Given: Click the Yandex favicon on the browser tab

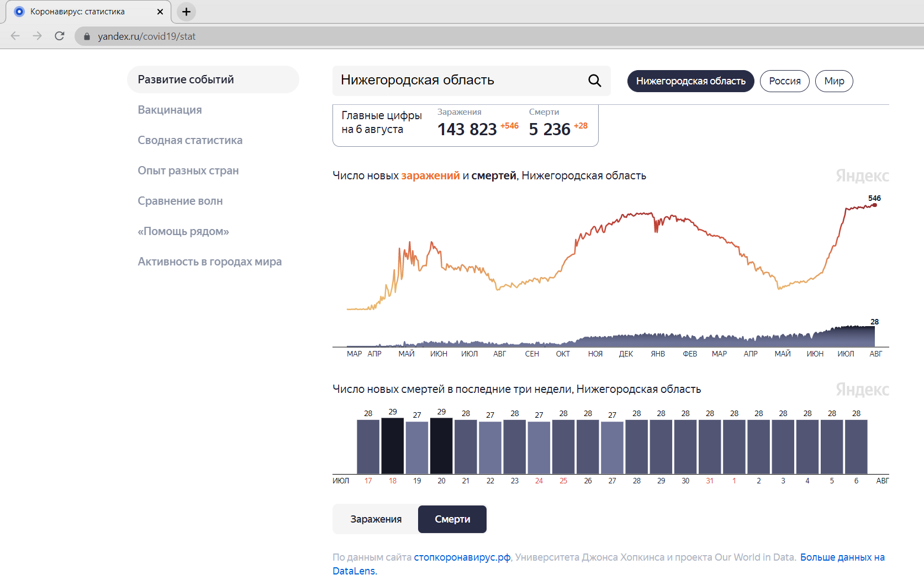Looking at the screenshot, I should (x=19, y=12).
